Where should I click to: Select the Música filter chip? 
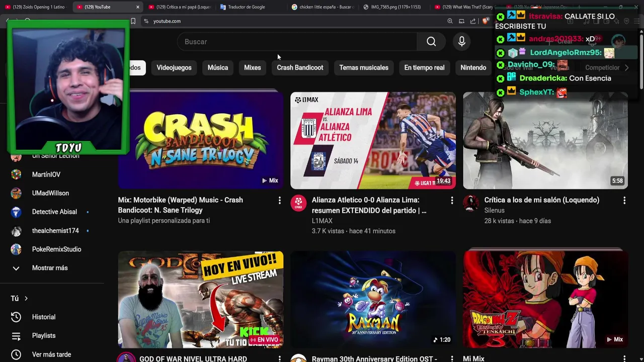click(218, 67)
